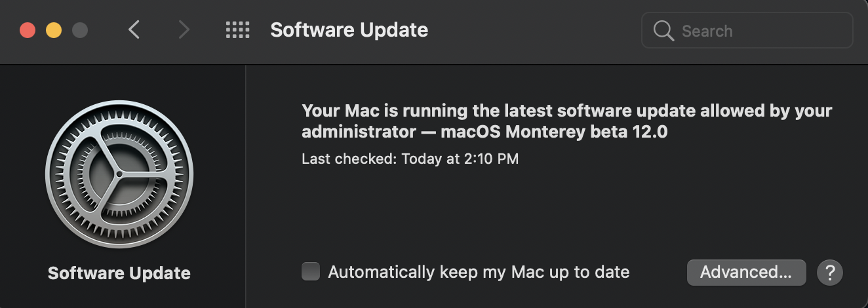Viewport: 868px width, 308px height.
Task: Minimize the window using the yellow button
Action: point(54,30)
